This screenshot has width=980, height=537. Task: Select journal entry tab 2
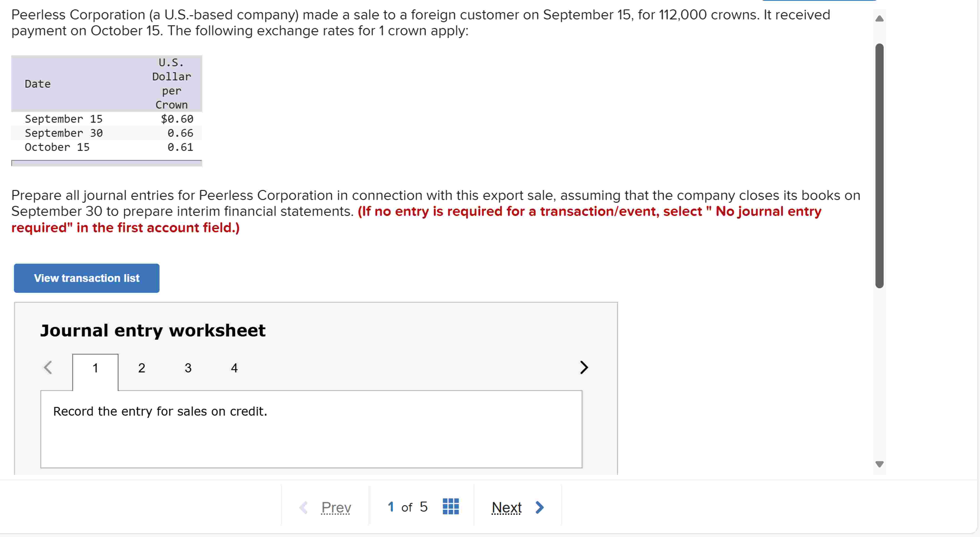point(141,368)
